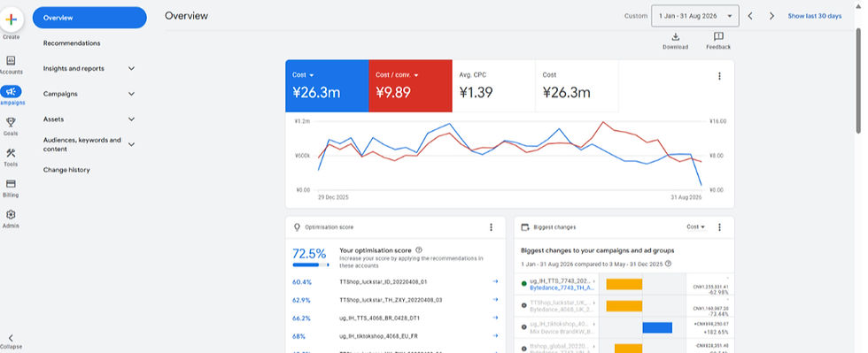Viewport: 868px width, 353px height.
Task: Click ug_IH_tiktokshop_4068_EU_FR account name
Action: [x=378, y=336]
